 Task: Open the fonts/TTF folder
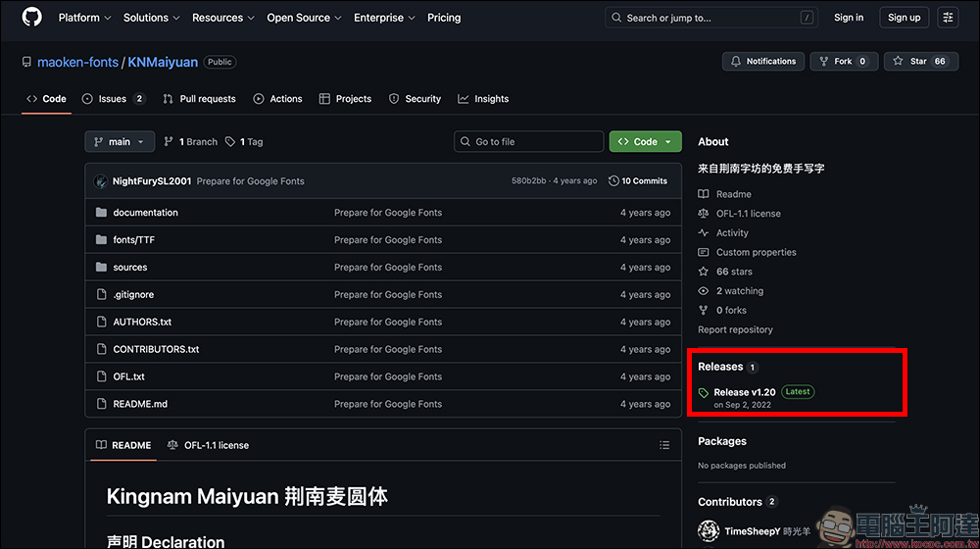click(x=133, y=240)
